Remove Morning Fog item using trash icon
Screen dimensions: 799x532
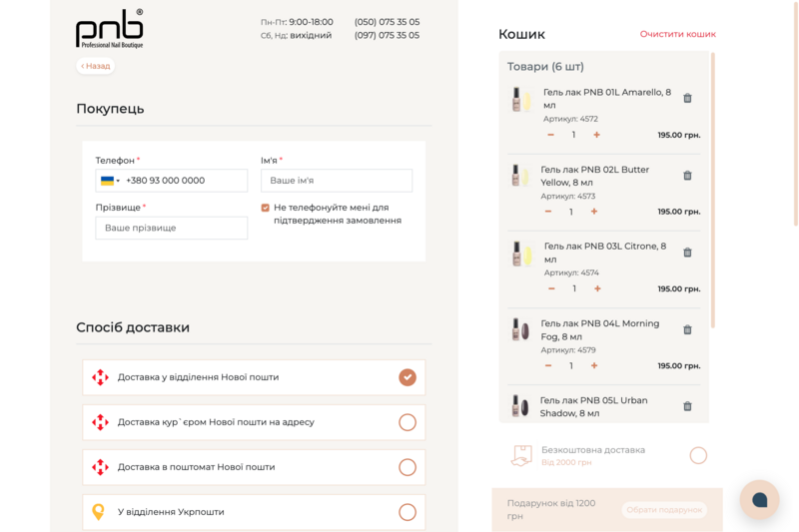687,329
